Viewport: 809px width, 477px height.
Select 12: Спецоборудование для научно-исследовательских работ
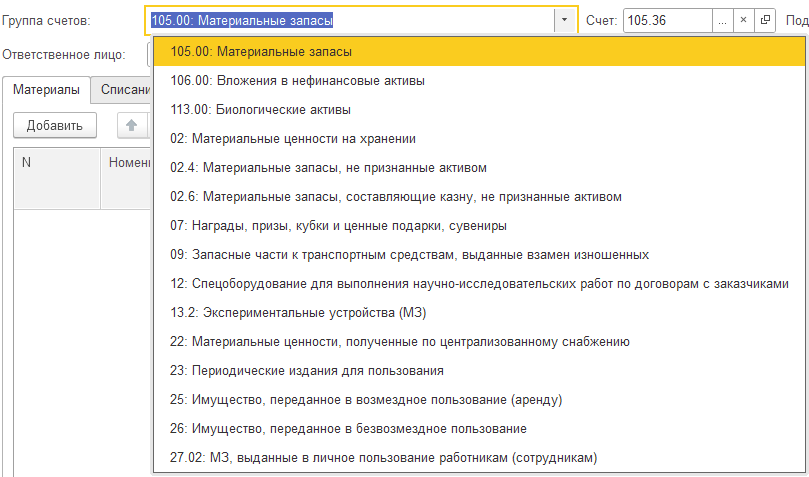coord(479,284)
